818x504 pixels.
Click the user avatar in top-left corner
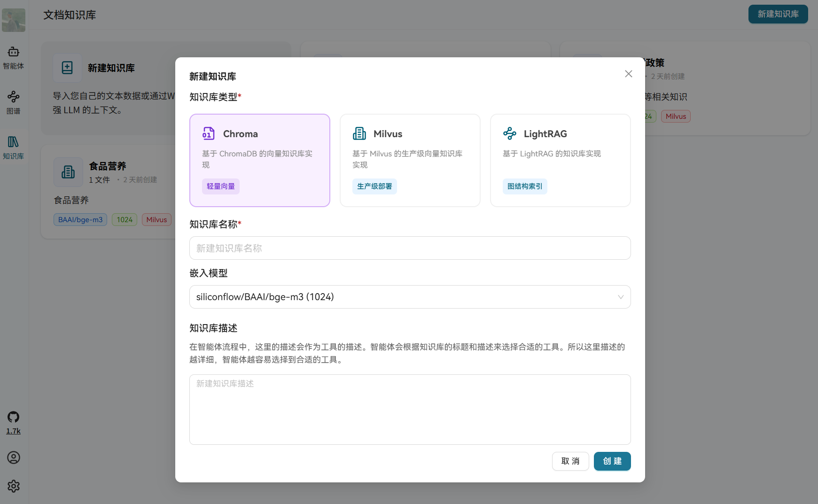pyautogui.click(x=14, y=20)
